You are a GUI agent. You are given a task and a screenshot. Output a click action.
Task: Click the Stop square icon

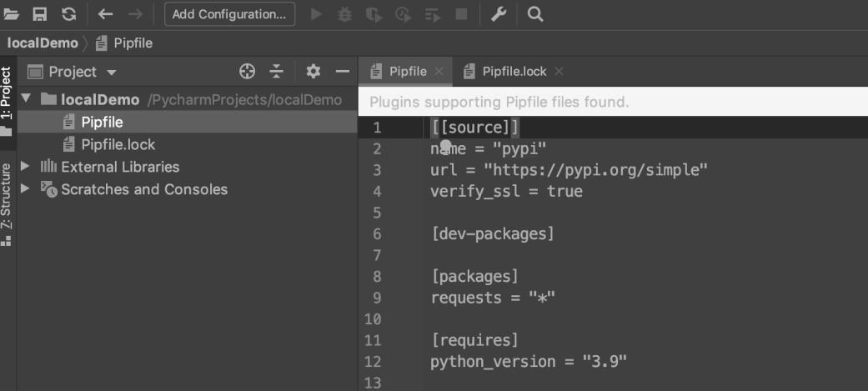click(461, 14)
